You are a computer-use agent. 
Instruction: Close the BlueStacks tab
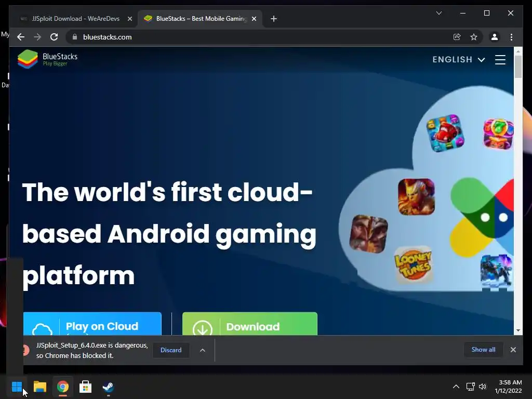(x=254, y=19)
